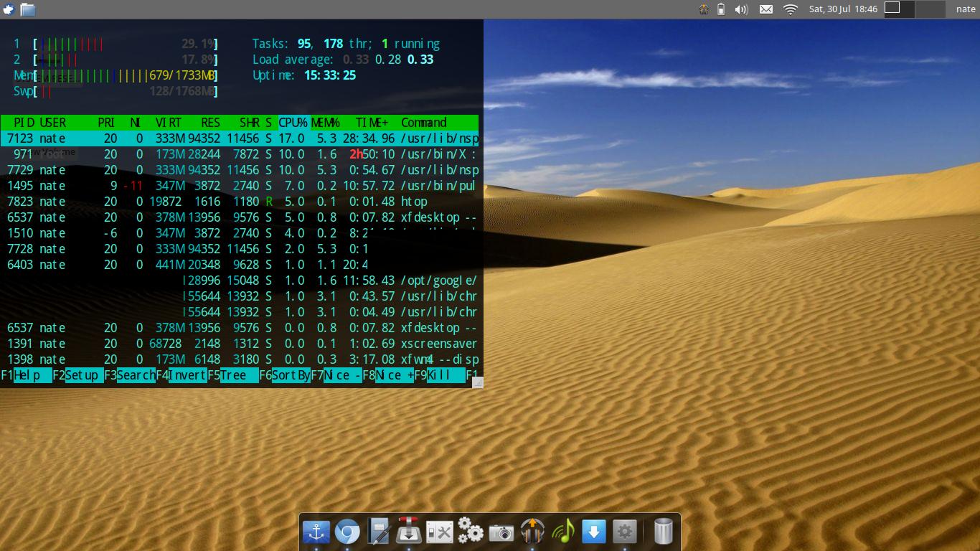Select xfwm4 process row 1398

click(240, 359)
